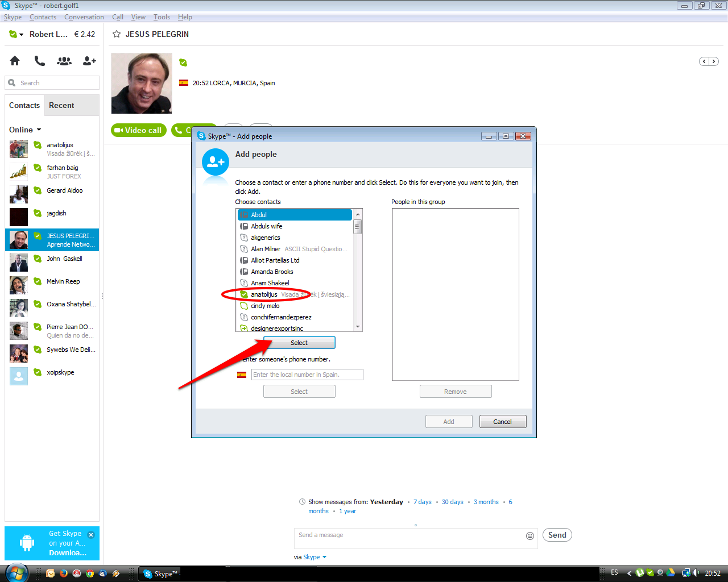Close the Get Skype Android banner

[x=91, y=535]
